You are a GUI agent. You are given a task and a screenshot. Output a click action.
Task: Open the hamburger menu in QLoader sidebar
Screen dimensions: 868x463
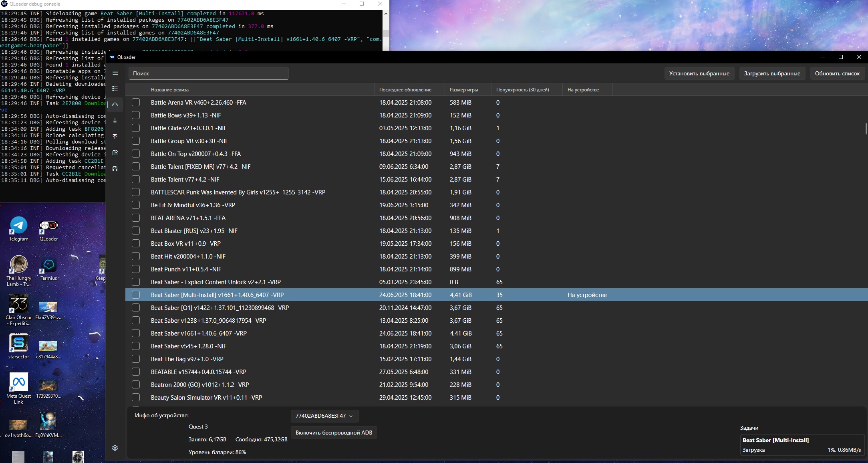click(x=115, y=73)
